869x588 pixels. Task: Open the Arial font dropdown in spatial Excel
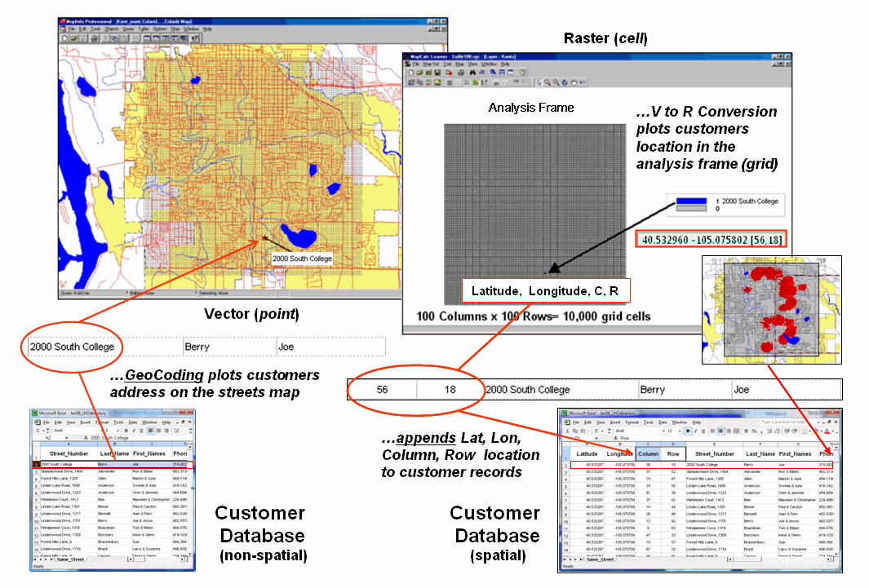[664, 431]
